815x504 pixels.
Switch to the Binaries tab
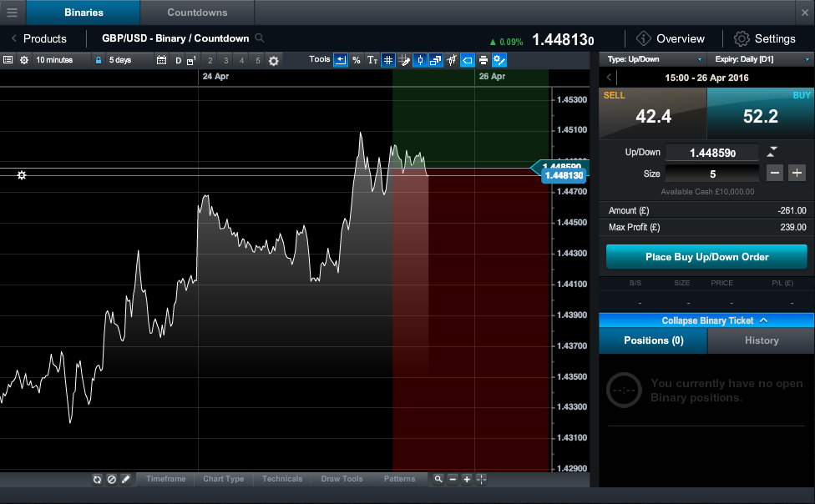[x=84, y=13]
